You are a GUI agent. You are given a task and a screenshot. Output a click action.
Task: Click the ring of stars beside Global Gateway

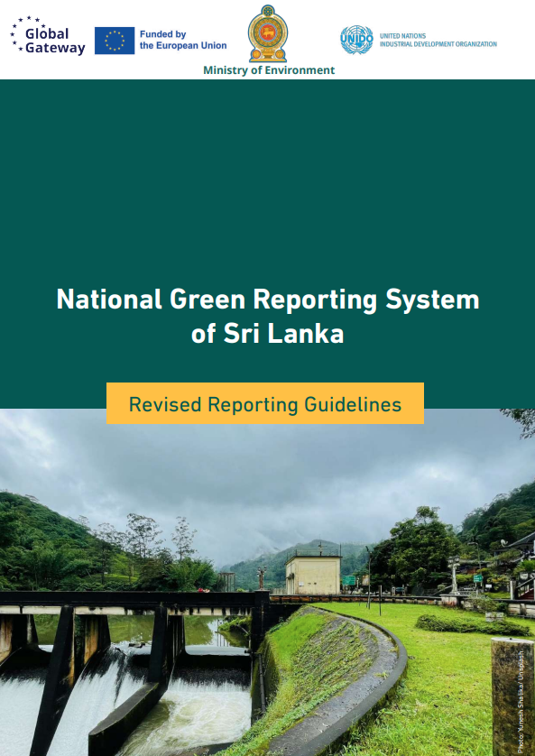pyautogui.click(x=22, y=33)
